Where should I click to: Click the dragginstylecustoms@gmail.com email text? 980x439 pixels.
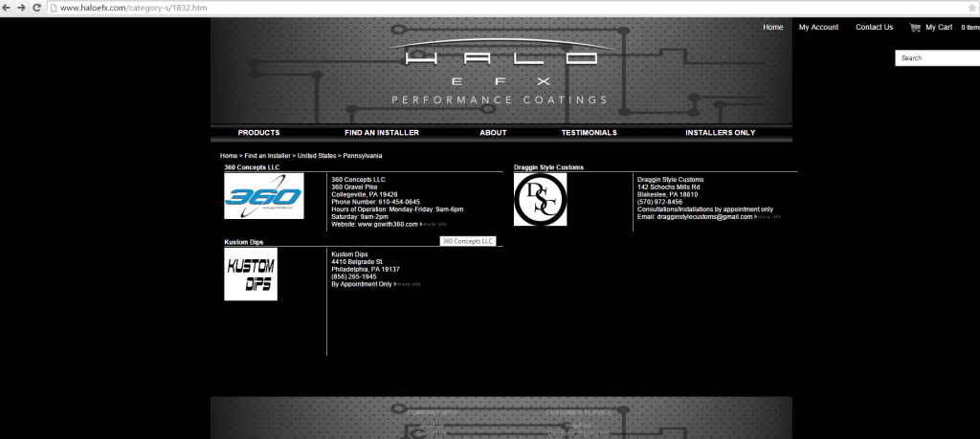[704, 217]
